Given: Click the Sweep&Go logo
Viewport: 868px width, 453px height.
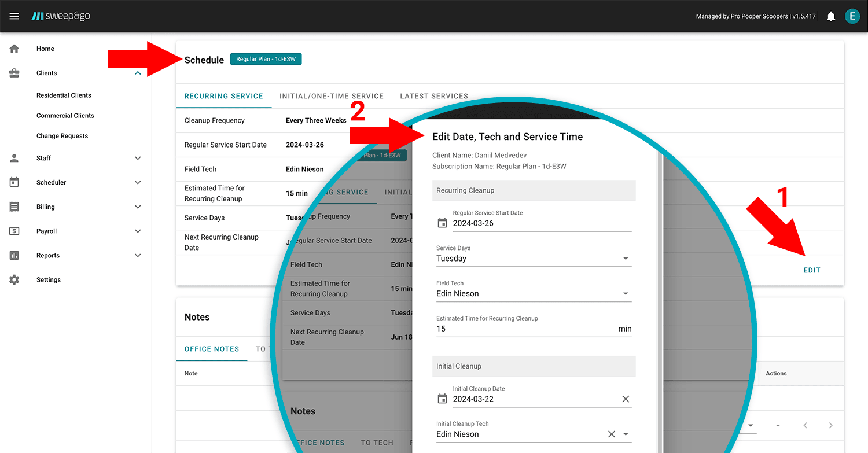Looking at the screenshot, I should tap(60, 16).
